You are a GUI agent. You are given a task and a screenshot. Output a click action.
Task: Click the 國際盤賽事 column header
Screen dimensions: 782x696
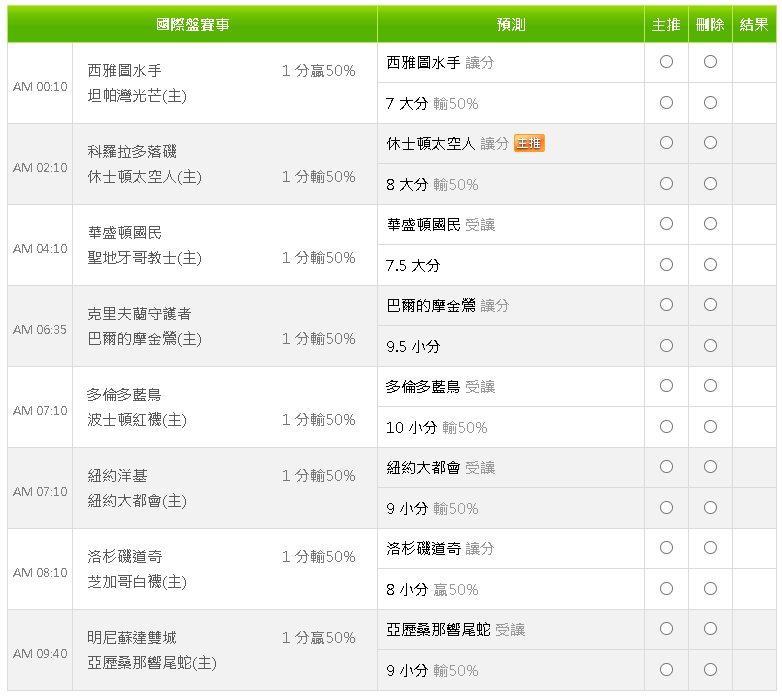click(x=193, y=24)
